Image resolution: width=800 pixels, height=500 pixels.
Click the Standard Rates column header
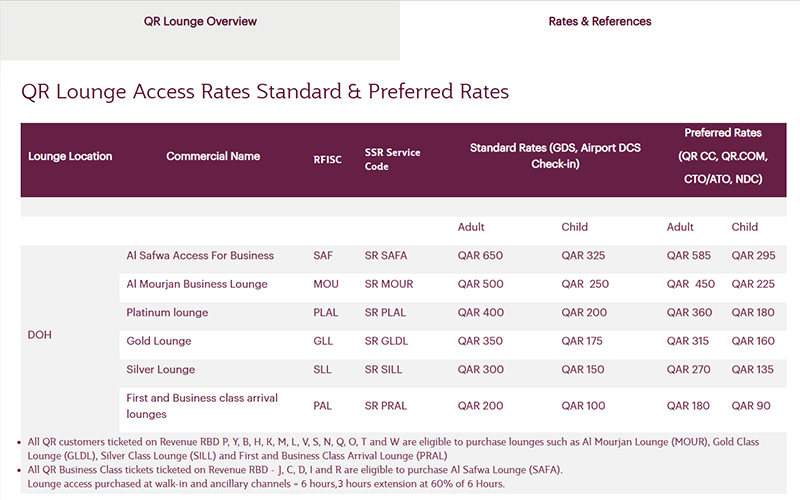pyautogui.click(x=555, y=156)
